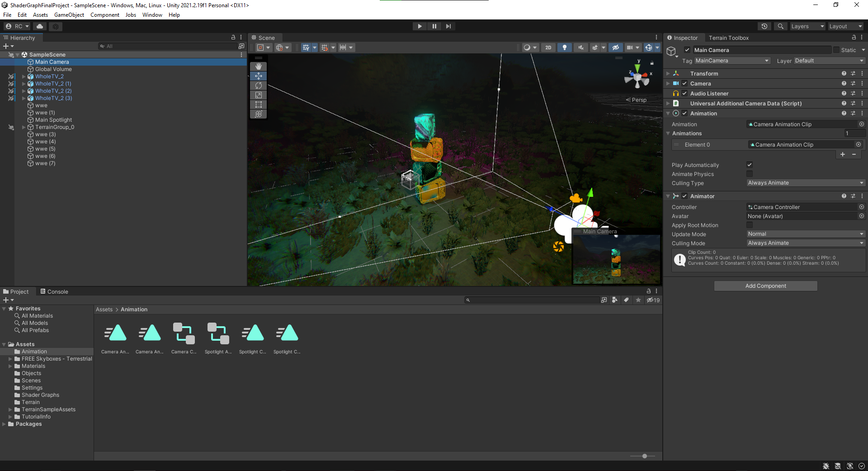Switch to the Console tab
The height and width of the screenshot is (471, 868).
point(54,292)
